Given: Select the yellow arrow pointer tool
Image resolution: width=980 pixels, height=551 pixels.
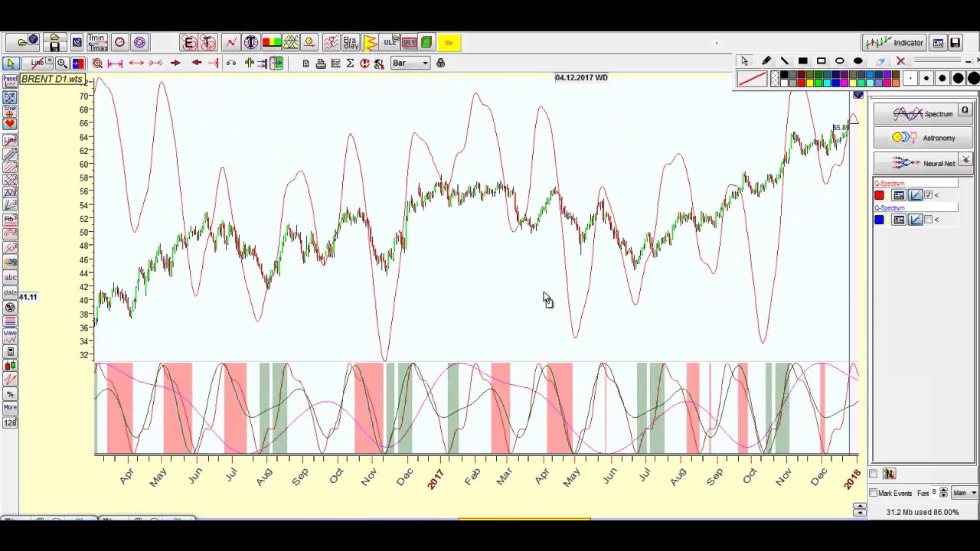Looking at the screenshot, I should (x=11, y=64).
